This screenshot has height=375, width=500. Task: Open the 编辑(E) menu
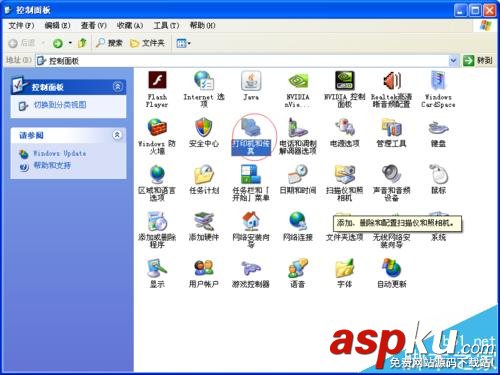point(57,25)
